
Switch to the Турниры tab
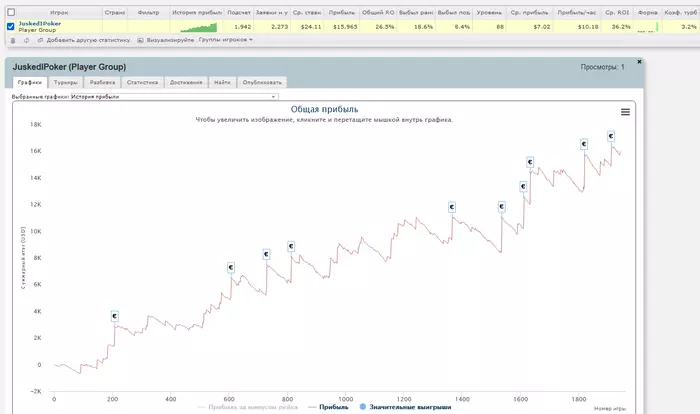[66, 82]
